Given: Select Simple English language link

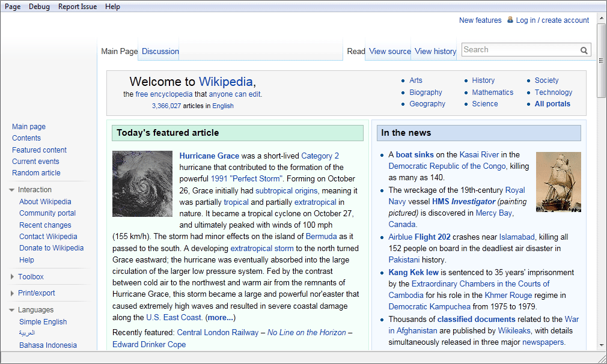Looking at the screenshot, I should pos(43,322).
